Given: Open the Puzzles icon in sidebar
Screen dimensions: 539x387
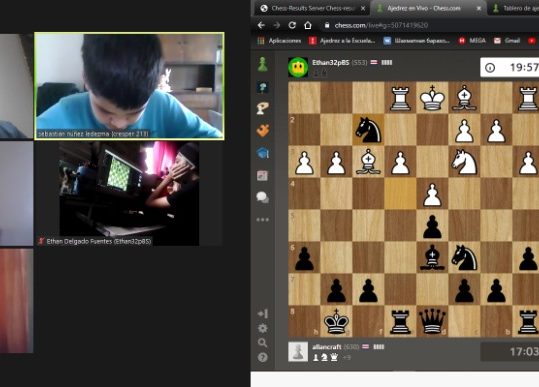Looking at the screenshot, I should [x=263, y=130].
